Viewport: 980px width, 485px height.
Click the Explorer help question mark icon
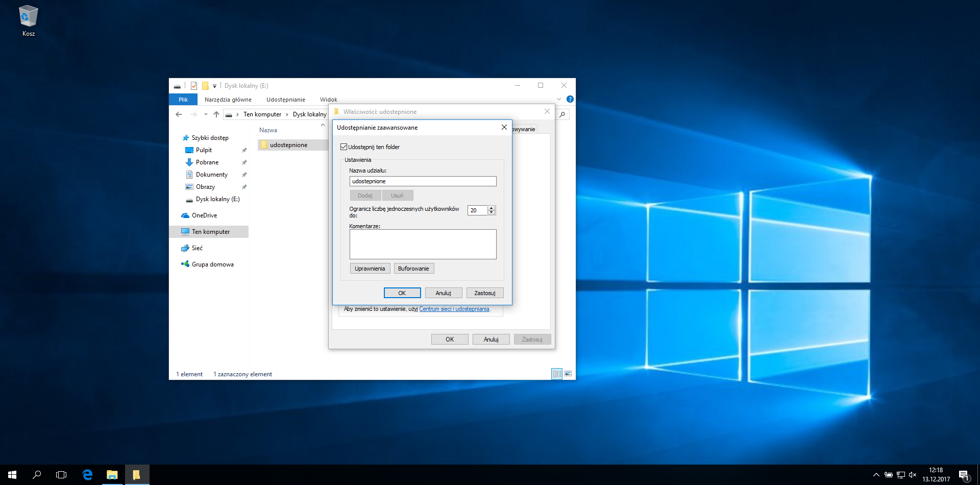tap(570, 99)
